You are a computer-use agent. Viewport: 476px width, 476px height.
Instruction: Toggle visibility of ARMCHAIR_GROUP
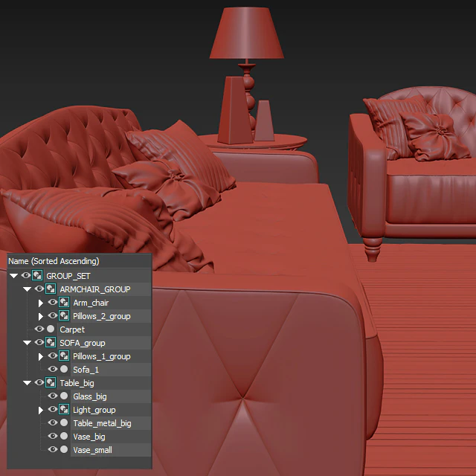(39, 289)
